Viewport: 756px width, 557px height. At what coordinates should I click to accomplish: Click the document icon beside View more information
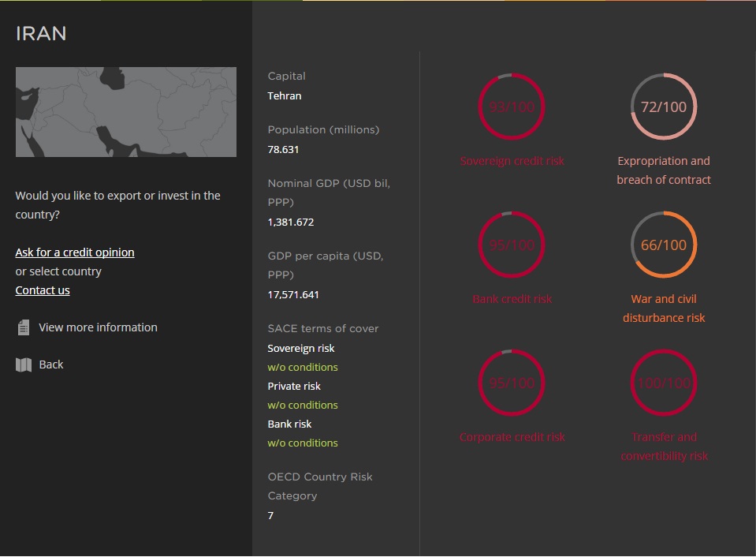point(24,327)
